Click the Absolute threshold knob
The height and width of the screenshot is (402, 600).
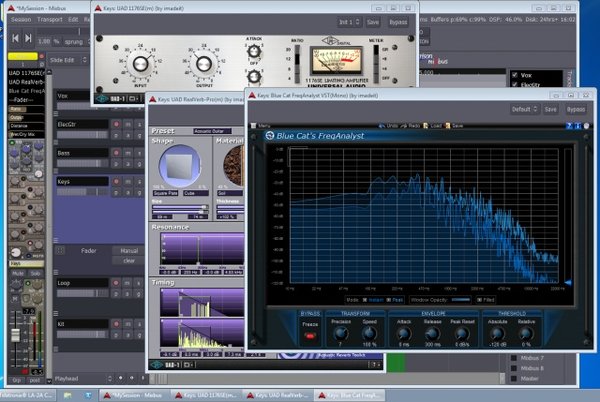click(x=497, y=334)
